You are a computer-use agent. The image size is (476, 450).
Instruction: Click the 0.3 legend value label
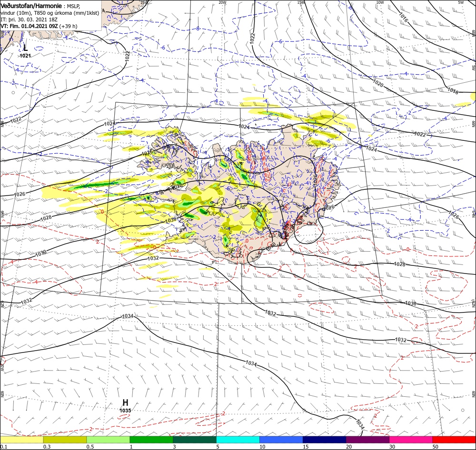coord(47,447)
